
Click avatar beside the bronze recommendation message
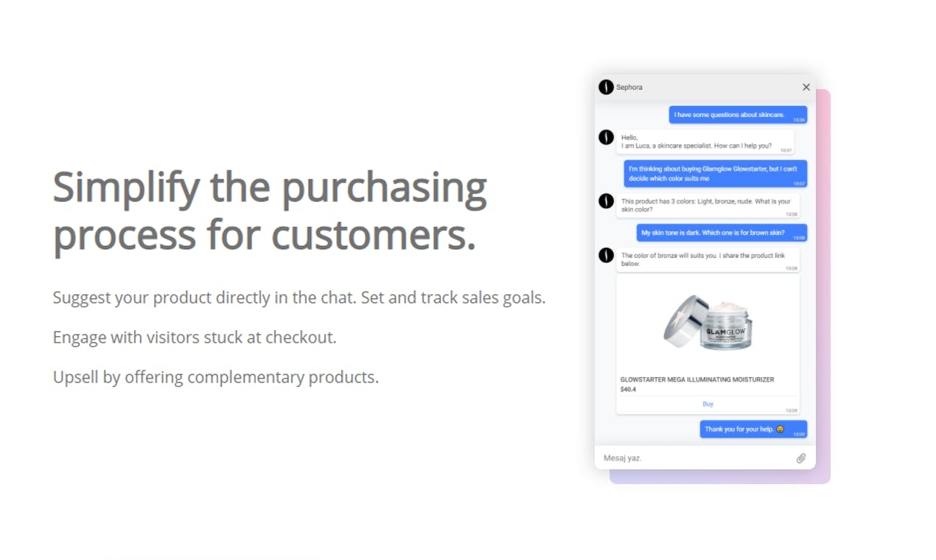(606, 256)
